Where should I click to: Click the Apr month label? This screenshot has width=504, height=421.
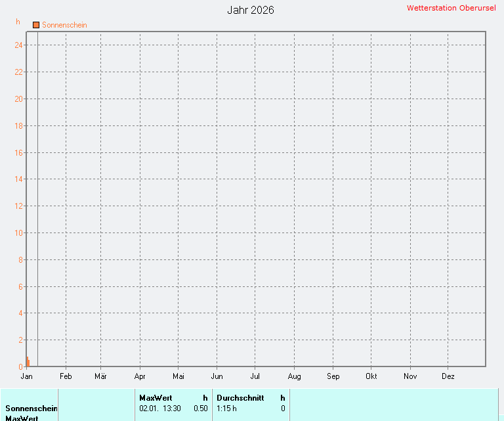pos(140,376)
